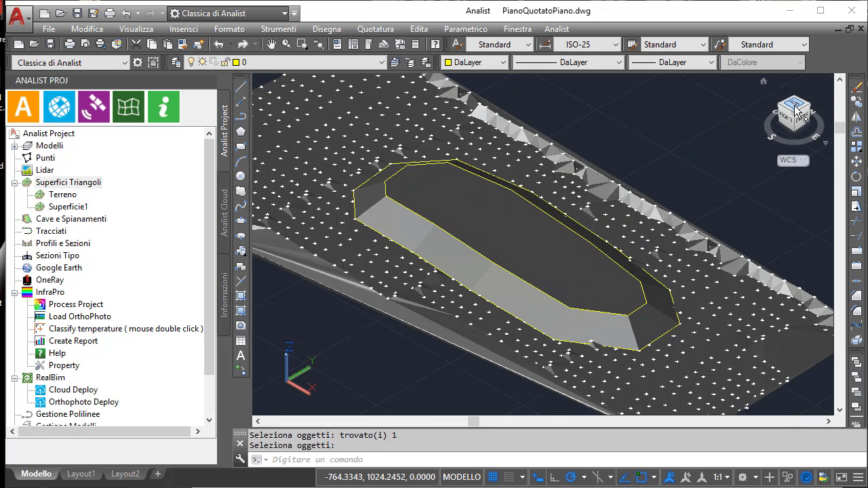The height and width of the screenshot is (488, 868).
Task: Switch to the Layout1 tab
Action: click(81, 474)
